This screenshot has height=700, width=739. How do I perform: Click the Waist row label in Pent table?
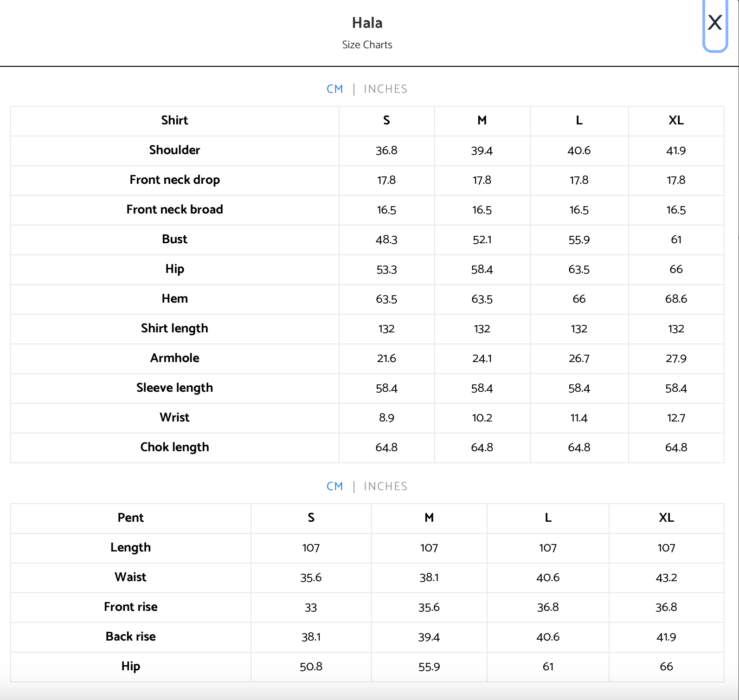[x=131, y=577]
